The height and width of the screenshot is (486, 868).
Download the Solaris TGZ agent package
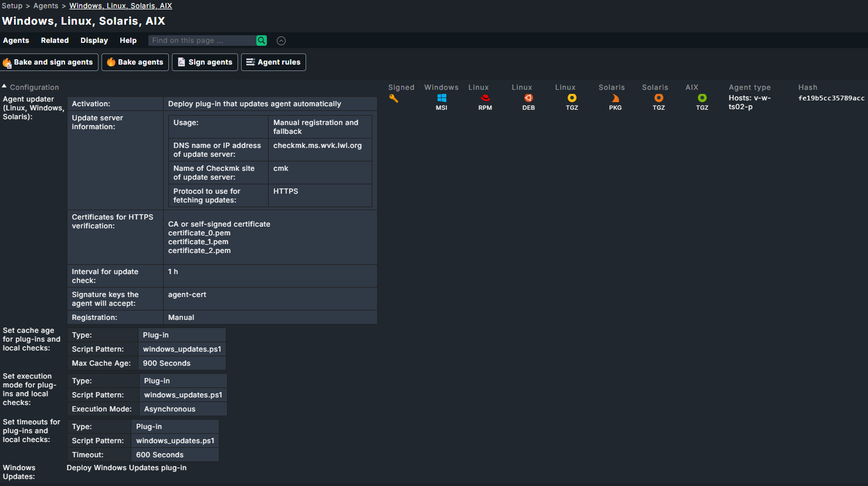(x=659, y=102)
